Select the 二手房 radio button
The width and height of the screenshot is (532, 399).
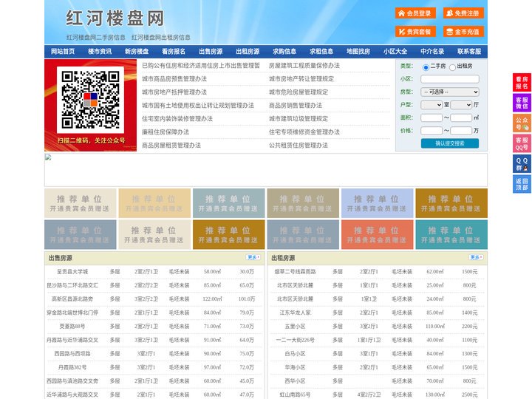pos(426,67)
